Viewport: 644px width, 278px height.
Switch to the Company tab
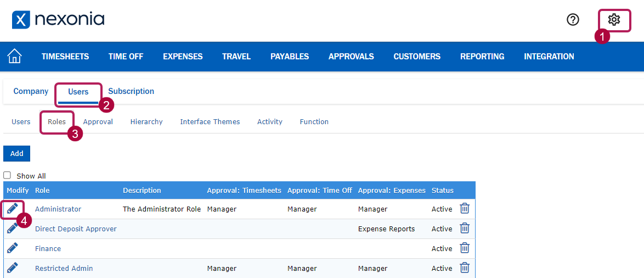(x=31, y=91)
